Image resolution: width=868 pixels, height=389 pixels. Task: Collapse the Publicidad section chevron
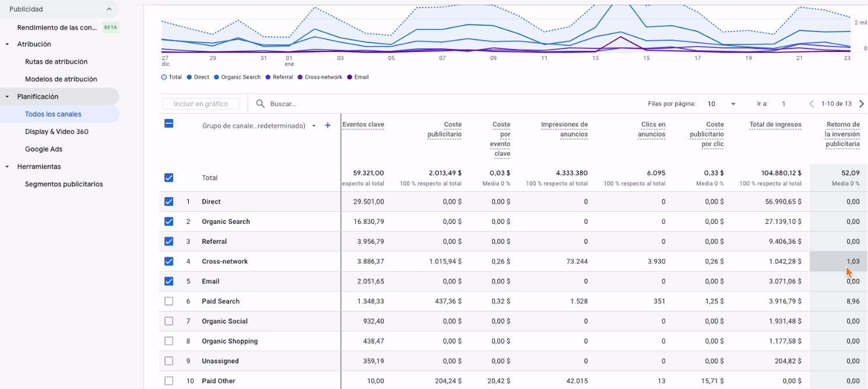[109, 9]
